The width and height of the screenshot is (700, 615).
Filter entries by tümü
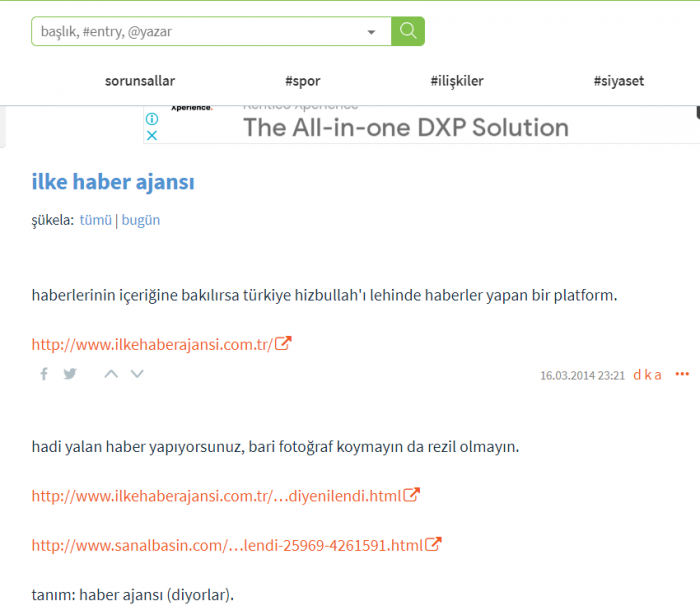coord(95,220)
